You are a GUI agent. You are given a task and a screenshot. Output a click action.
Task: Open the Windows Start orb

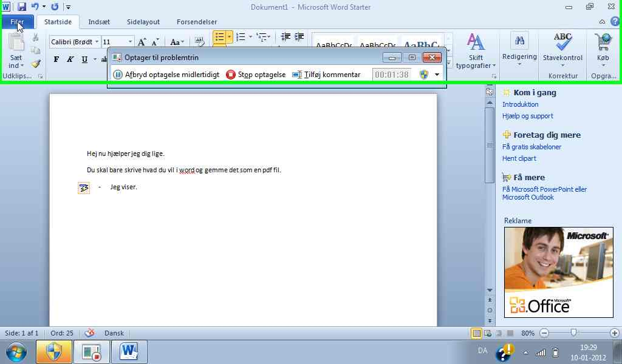tap(16, 352)
